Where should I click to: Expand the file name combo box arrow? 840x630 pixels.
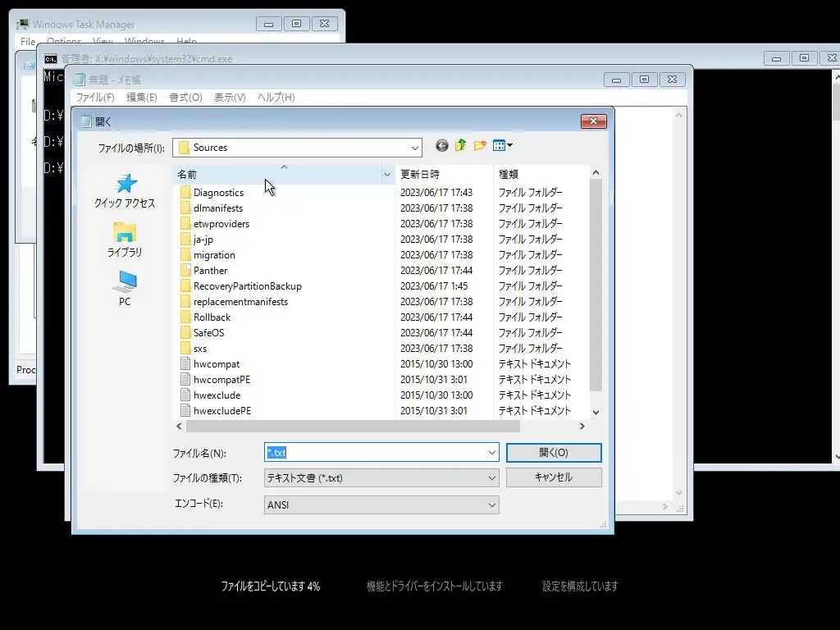(x=492, y=453)
